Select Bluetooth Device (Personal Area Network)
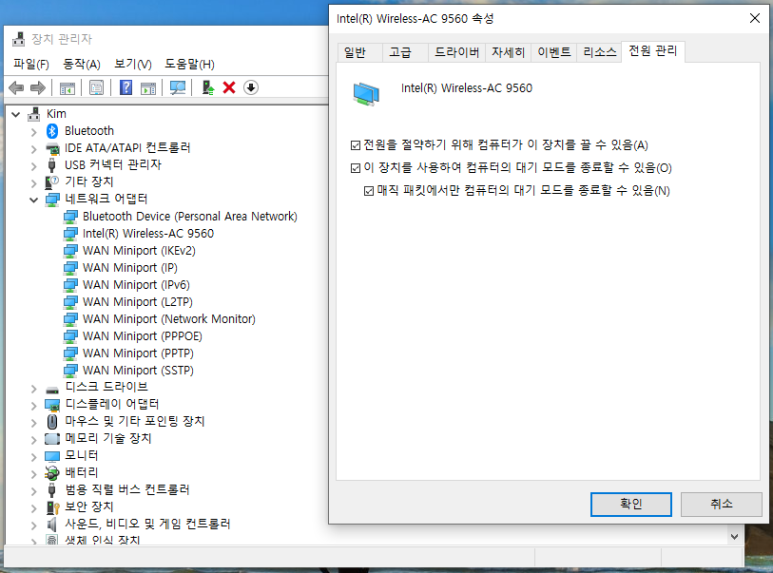Image resolution: width=773 pixels, height=573 pixels. click(x=190, y=216)
